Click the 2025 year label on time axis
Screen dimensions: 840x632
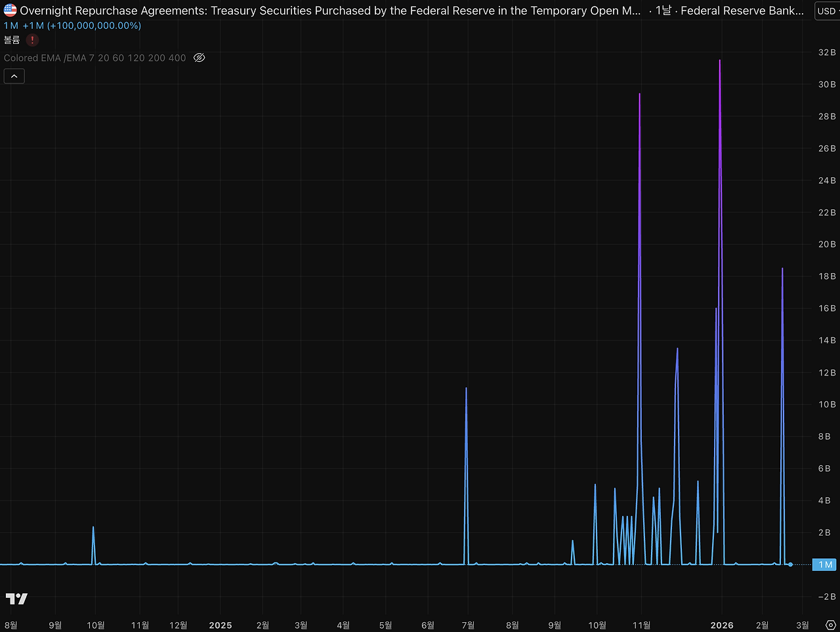[220, 625]
